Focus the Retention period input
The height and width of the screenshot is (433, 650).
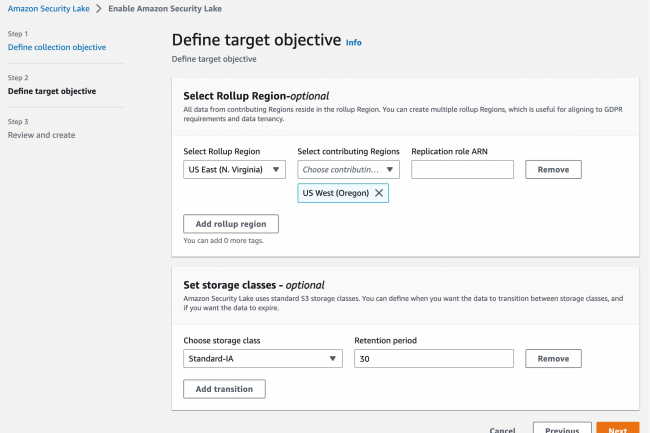pos(434,358)
